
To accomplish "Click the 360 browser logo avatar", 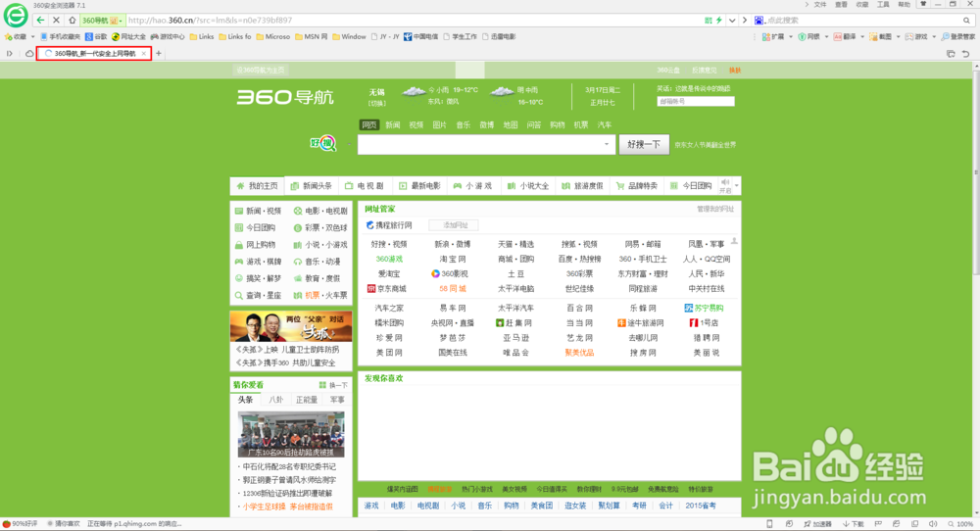I will 16,15.
